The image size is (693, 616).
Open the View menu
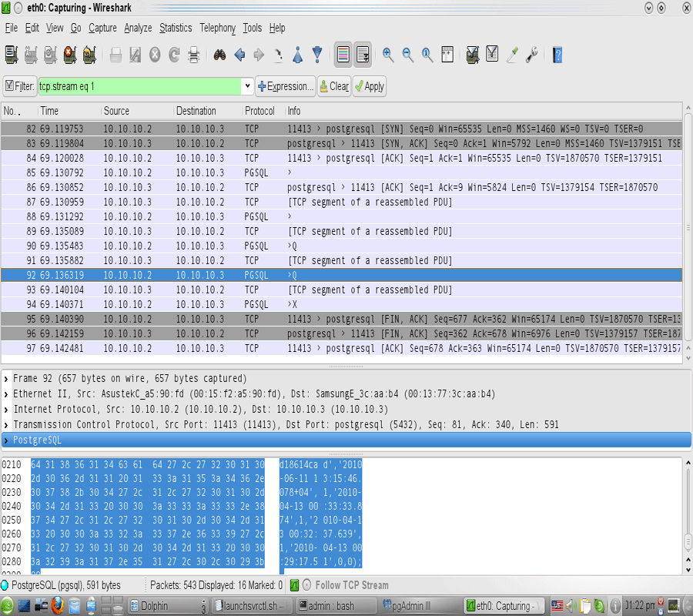coord(55,28)
